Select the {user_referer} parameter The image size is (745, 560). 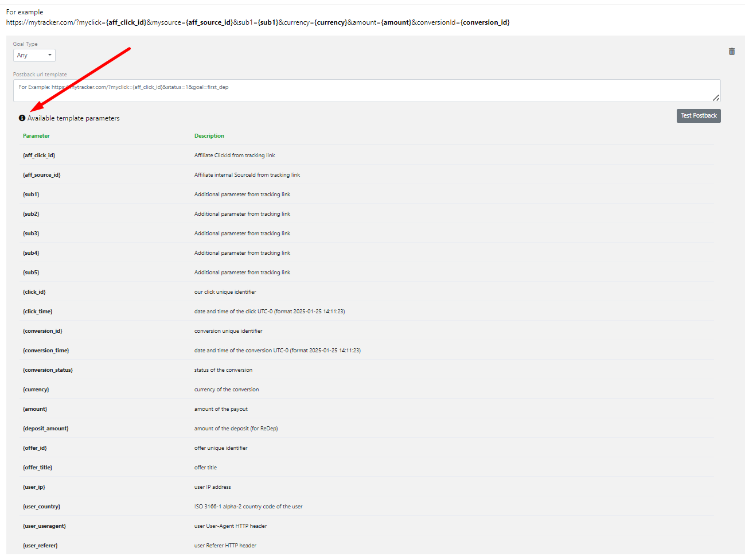[40, 546]
